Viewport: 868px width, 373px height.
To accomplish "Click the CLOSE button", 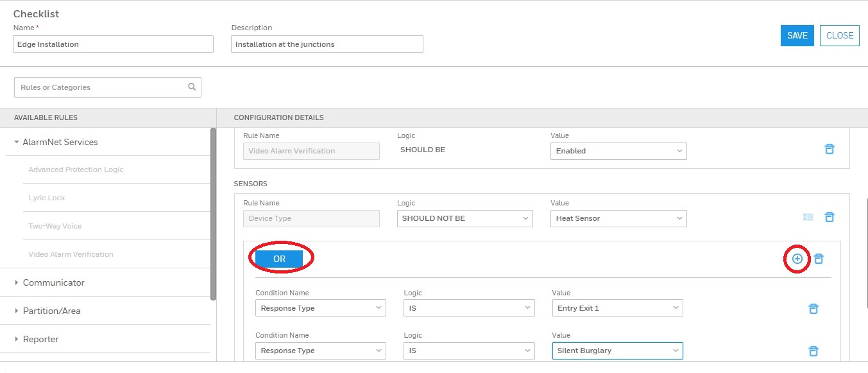I will [x=839, y=36].
